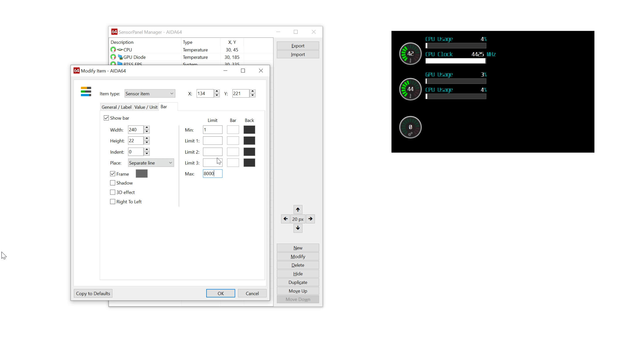644x339 pixels.
Task: Click the Limit 3 Back color swatch
Action: 249,163
